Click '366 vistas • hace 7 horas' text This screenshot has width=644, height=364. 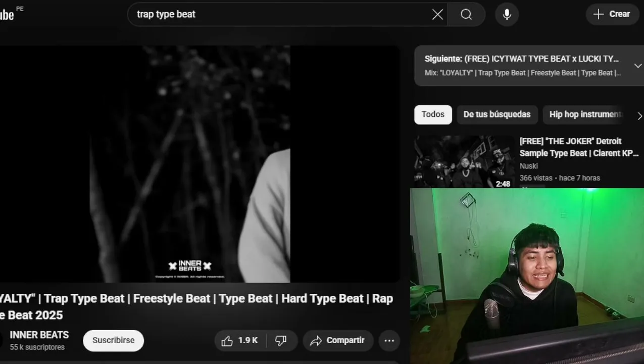click(560, 178)
